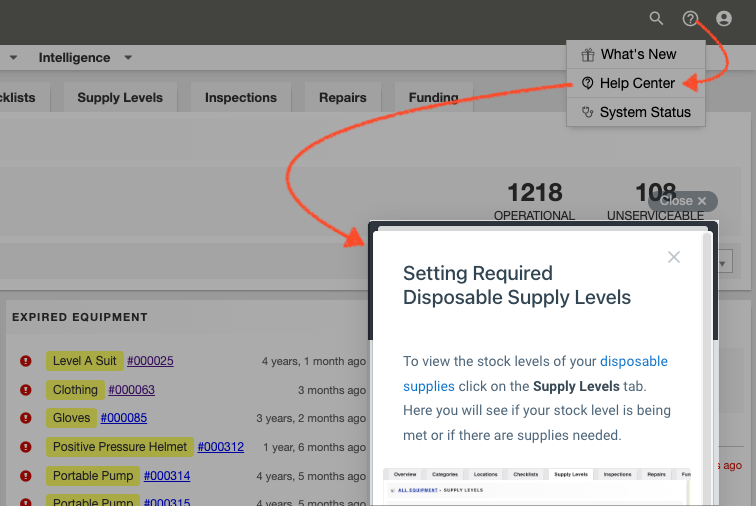Select What's New in help menu
756x506 pixels.
coord(636,55)
